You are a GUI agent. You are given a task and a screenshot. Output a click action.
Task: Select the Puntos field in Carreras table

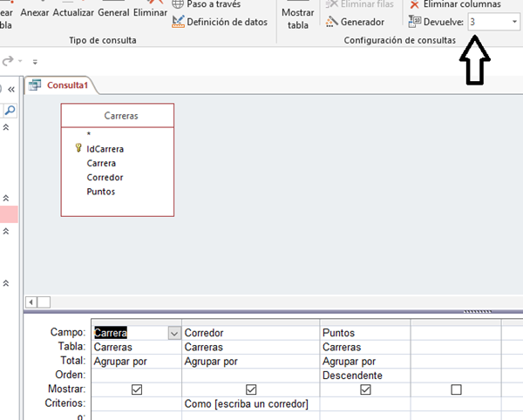tap(101, 192)
